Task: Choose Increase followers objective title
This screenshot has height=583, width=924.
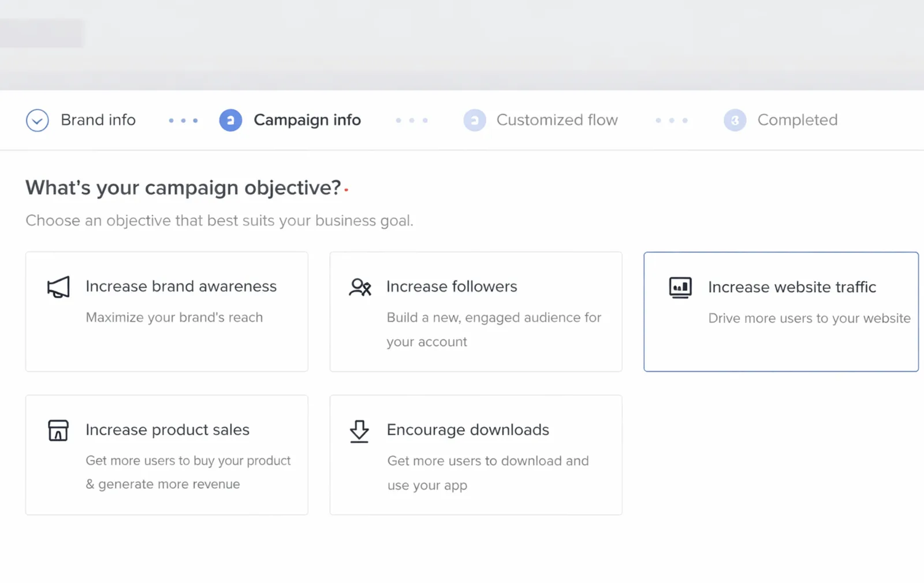Action: click(452, 286)
